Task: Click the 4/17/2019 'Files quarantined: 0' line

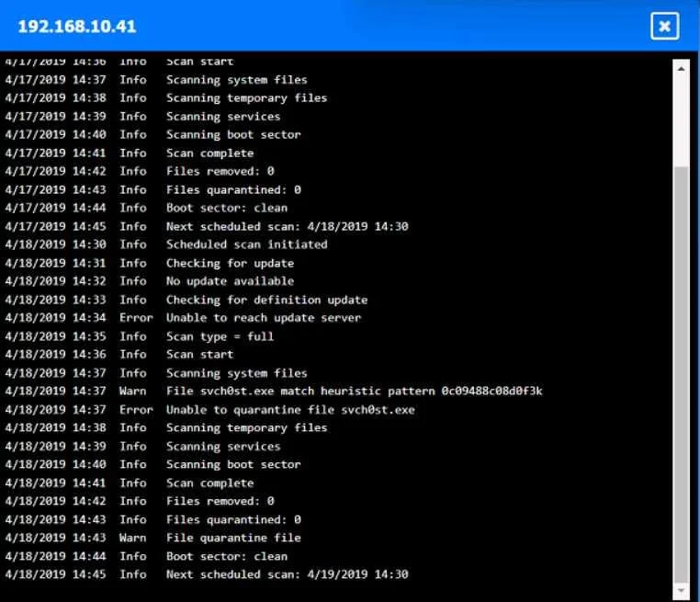Action: (152, 190)
